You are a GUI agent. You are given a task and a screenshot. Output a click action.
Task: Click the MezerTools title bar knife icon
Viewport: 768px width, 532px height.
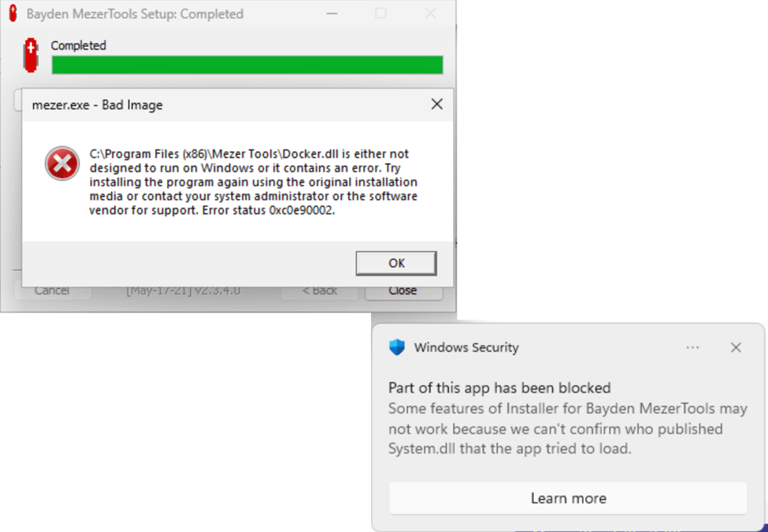13,13
